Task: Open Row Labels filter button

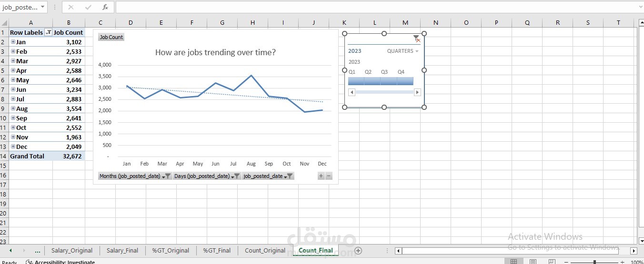Action: (x=48, y=32)
